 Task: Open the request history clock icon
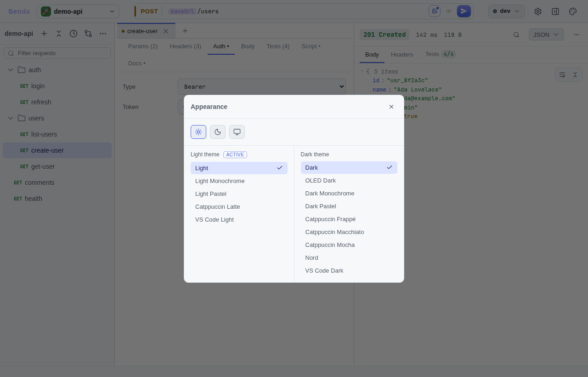[x=73, y=34]
